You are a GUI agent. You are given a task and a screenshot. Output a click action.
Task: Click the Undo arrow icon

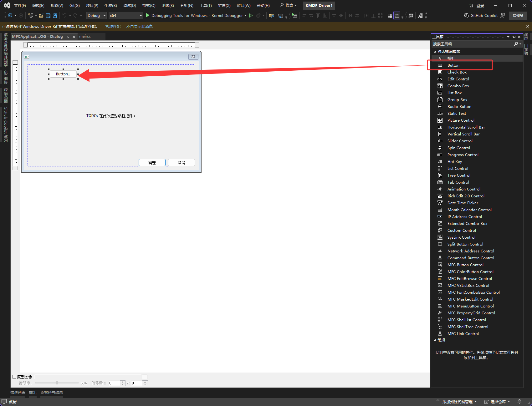point(64,15)
